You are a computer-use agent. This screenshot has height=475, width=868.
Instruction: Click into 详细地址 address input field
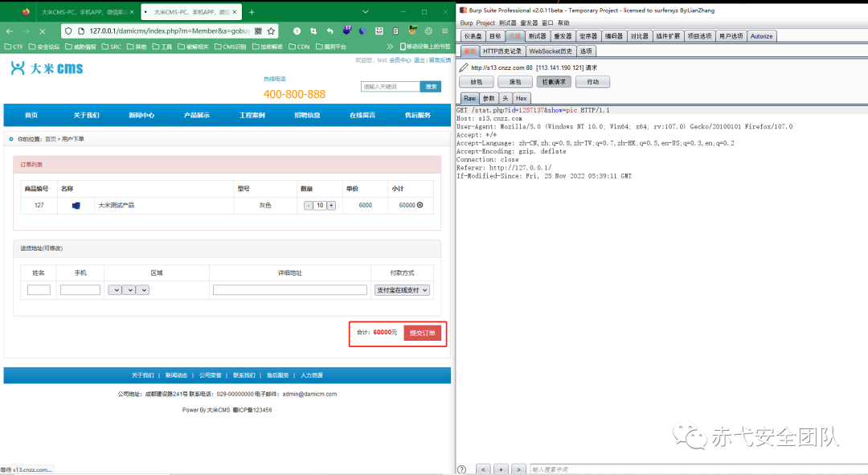pos(290,290)
